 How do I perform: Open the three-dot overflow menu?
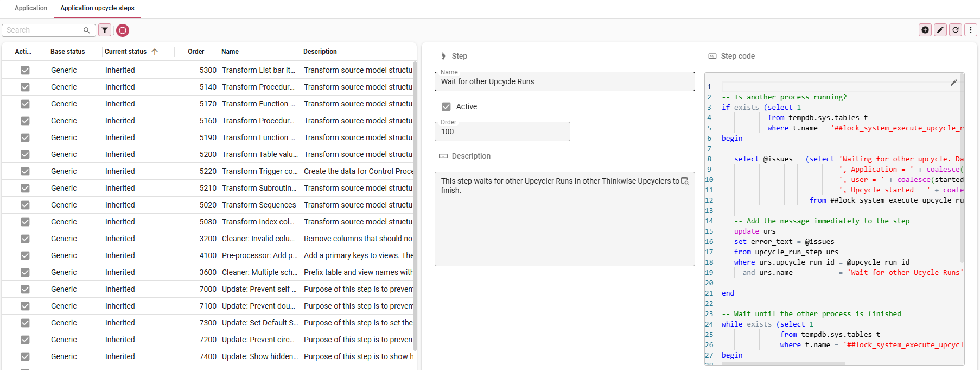pos(971,30)
